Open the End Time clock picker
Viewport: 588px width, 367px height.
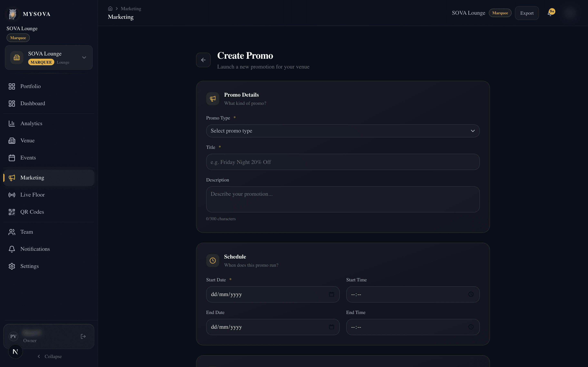point(471,327)
